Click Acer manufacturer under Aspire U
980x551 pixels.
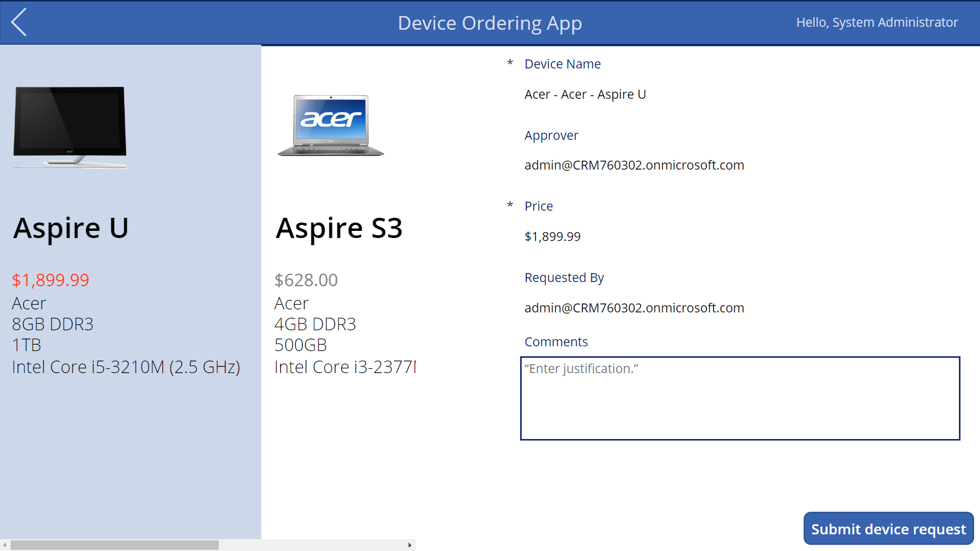point(29,303)
